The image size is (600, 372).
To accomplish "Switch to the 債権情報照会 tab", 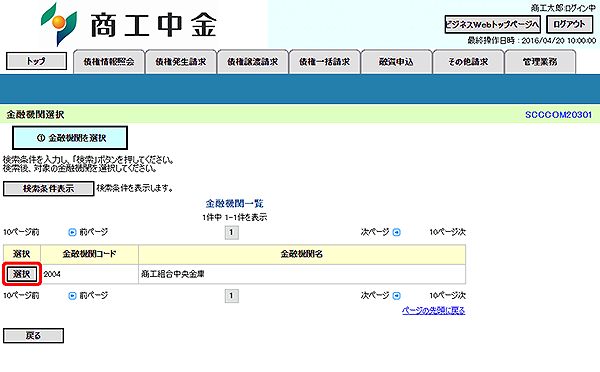I will (x=109, y=62).
